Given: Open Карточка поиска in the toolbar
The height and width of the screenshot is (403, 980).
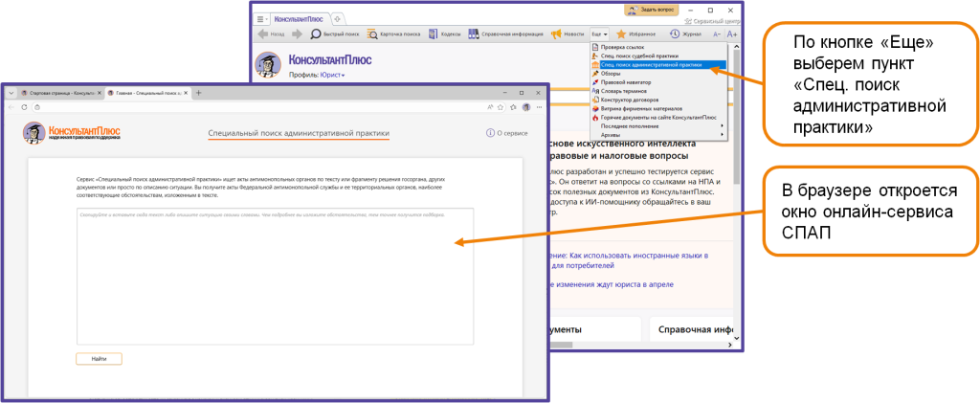Looking at the screenshot, I should click(x=393, y=34).
